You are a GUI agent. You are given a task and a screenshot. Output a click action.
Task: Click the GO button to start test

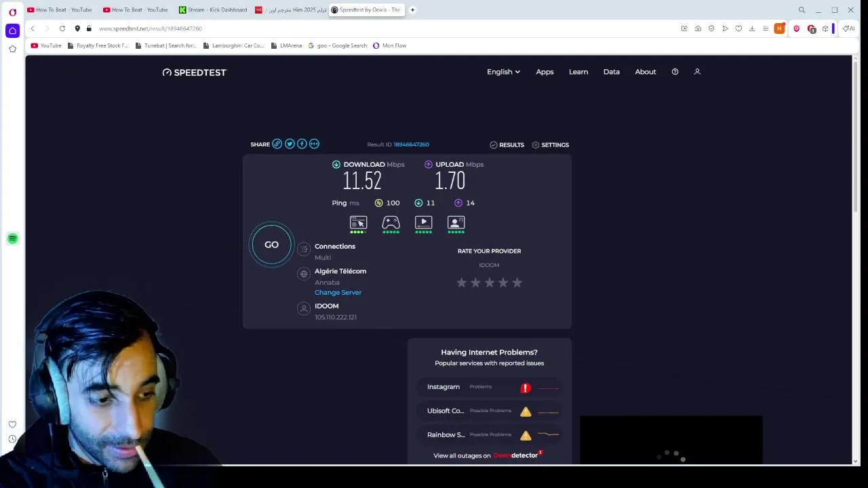click(271, 245)
